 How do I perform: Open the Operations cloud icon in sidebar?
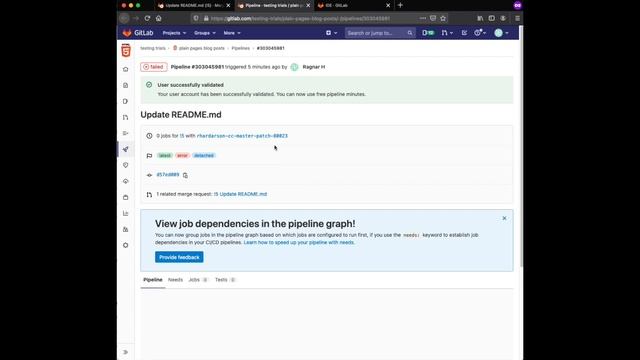pos(125,181)
